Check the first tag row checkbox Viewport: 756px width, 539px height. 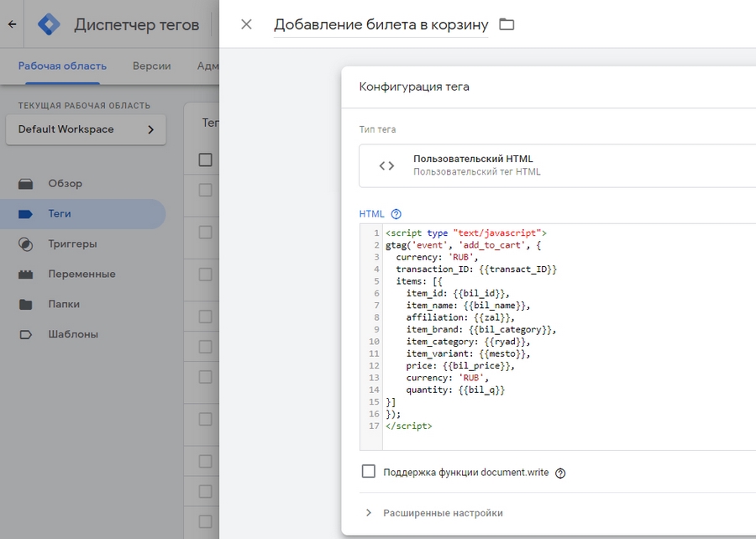coord(203,190)
